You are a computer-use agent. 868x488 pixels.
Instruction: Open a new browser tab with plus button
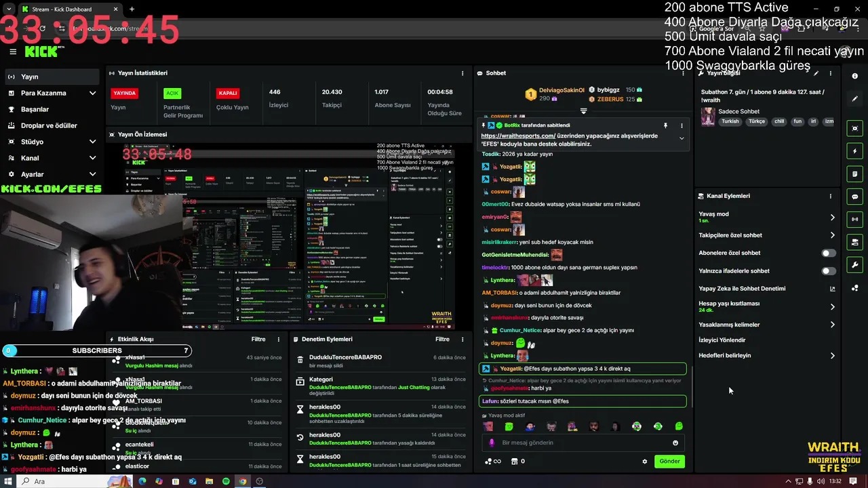(x=132, y=9)
